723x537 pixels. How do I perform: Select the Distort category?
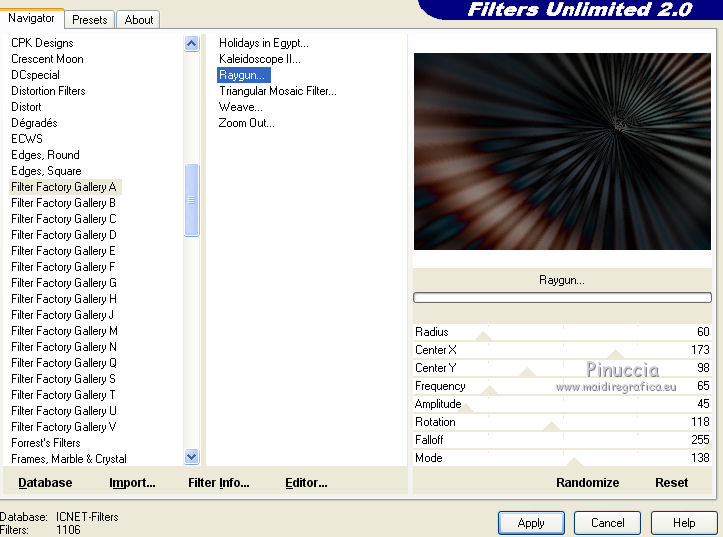26,107
